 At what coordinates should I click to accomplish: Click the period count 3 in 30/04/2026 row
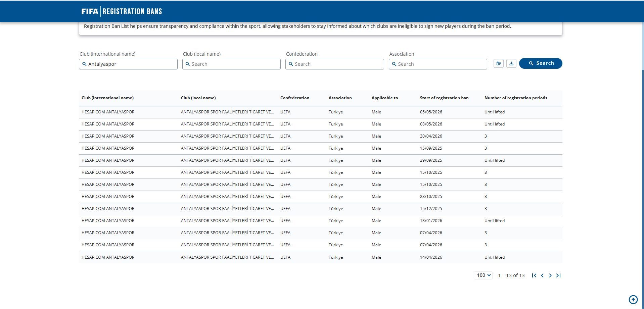click(486, 136)
